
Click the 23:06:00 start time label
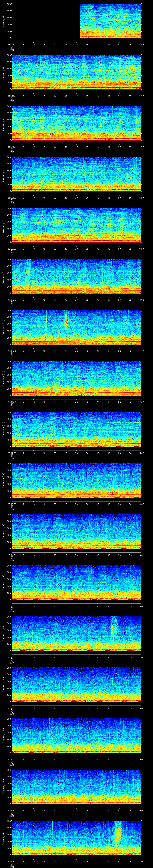click(x=12, y=147)
